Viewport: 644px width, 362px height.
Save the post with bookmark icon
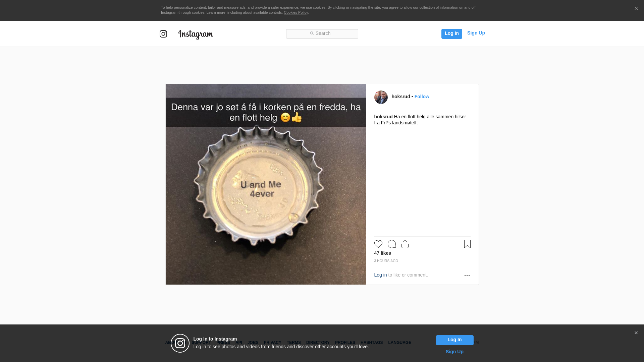click(x=467, y=244)
